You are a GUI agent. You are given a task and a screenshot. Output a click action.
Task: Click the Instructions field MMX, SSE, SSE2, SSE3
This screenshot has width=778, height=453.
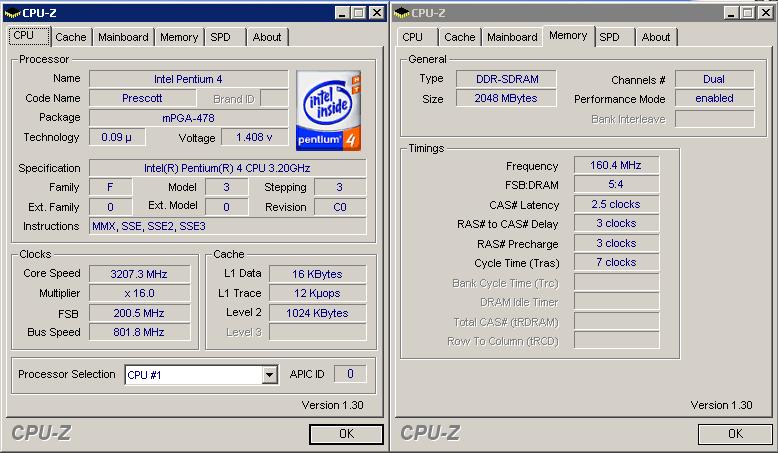click(x=227, y=226)
